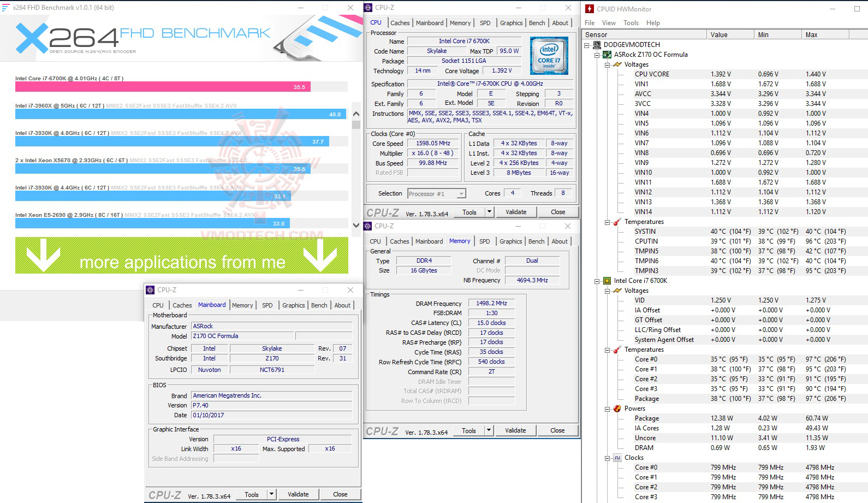Image resolution: width=868 pixels, height=503 pixels.
Task: Click the NB Frequency 4694.3 MHz value
Action: [x=532, y=280]
